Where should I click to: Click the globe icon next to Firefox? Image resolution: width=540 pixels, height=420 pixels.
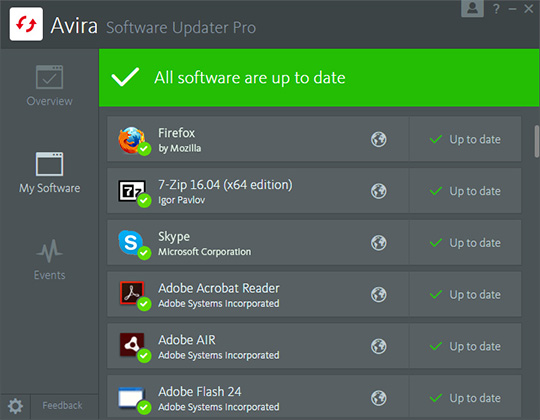tap(378, 139)
